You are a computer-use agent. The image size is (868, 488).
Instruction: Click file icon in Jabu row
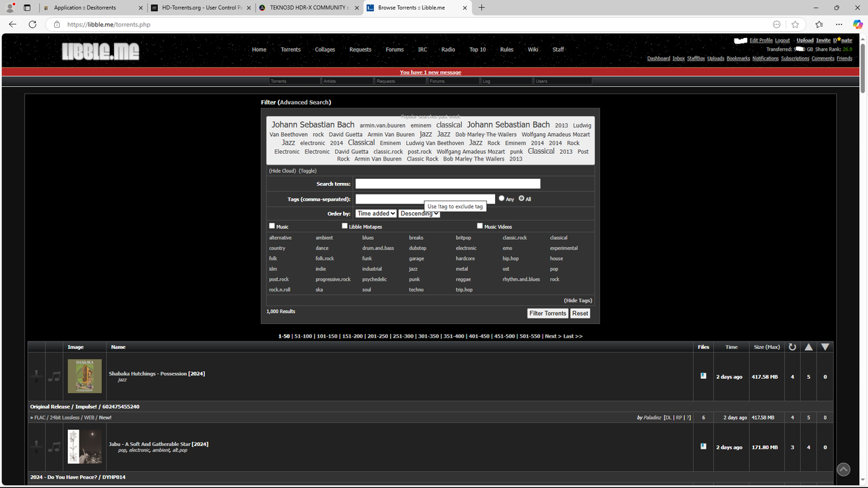pyautogui.click(x=703, y=446)
